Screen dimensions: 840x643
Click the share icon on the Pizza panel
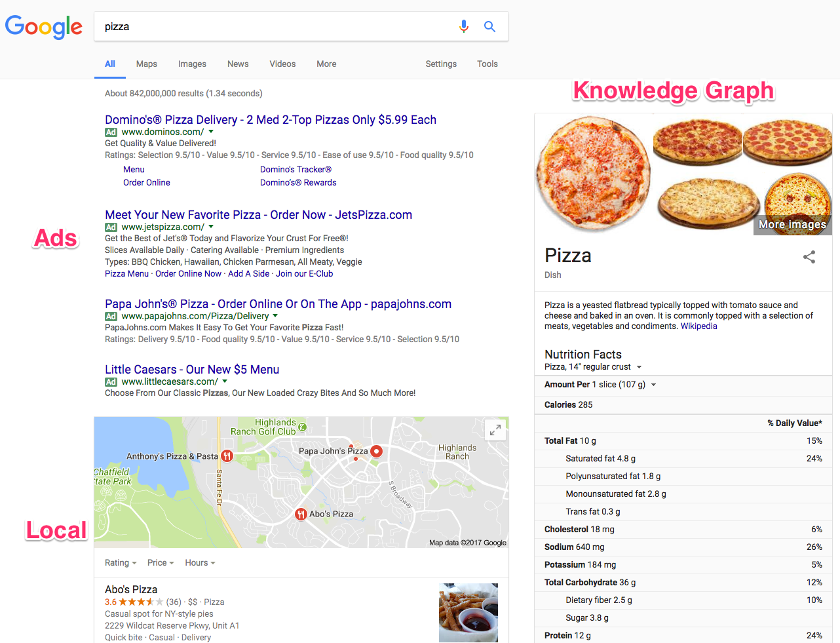tap(809, 258)
